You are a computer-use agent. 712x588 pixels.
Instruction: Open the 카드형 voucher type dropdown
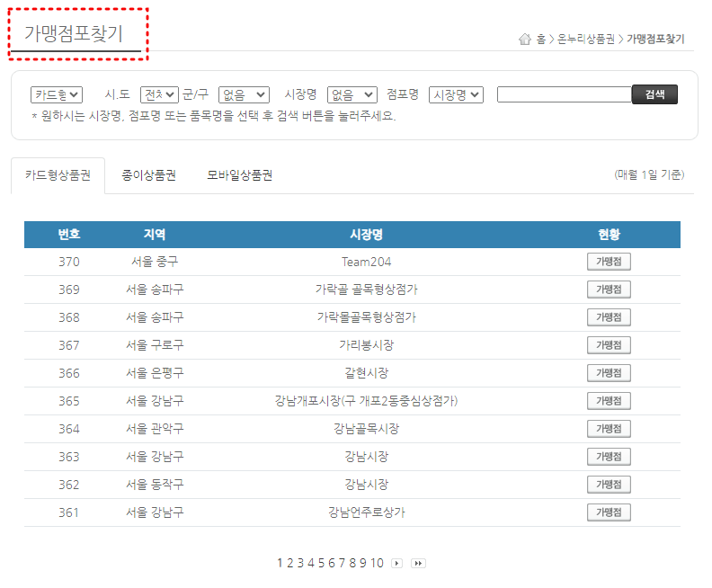coord(57,95)
